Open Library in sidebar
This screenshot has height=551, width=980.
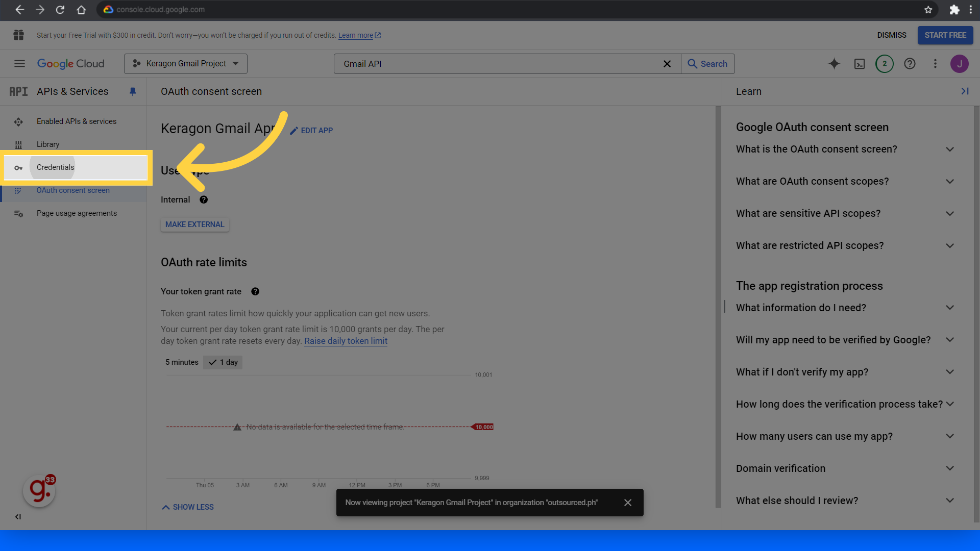pyautogui.click(x=73, y=144)
